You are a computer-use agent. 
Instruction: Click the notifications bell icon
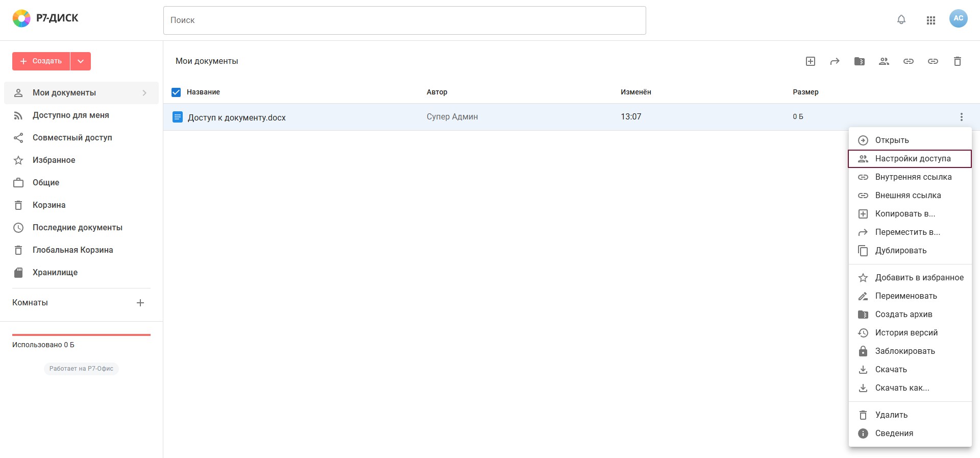[901, 20]
